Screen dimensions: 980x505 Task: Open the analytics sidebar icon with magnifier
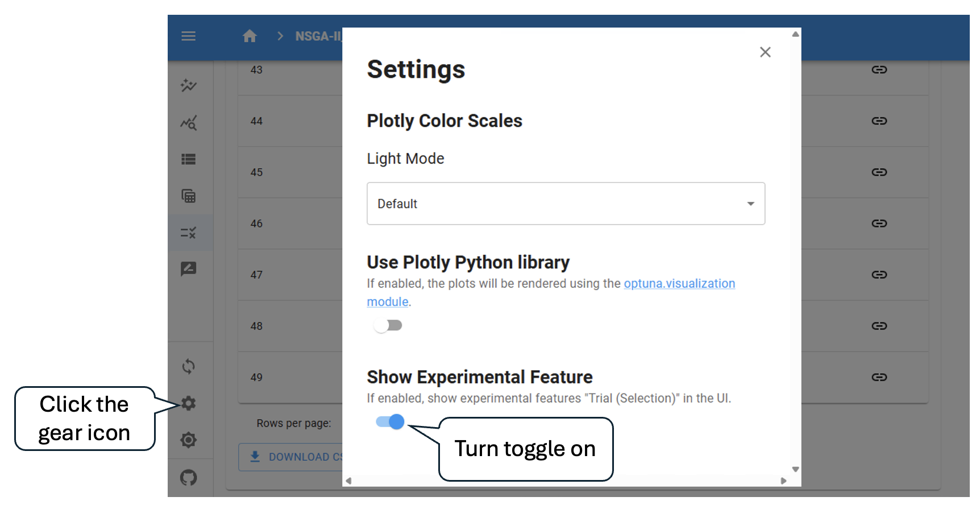click(x=188, y=122)
